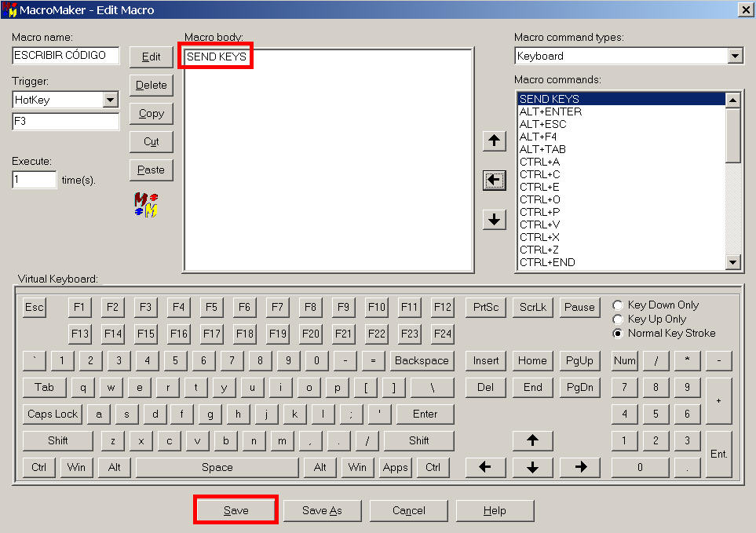
Task: Click the insert command left arrow button
Action: (494, 181)
